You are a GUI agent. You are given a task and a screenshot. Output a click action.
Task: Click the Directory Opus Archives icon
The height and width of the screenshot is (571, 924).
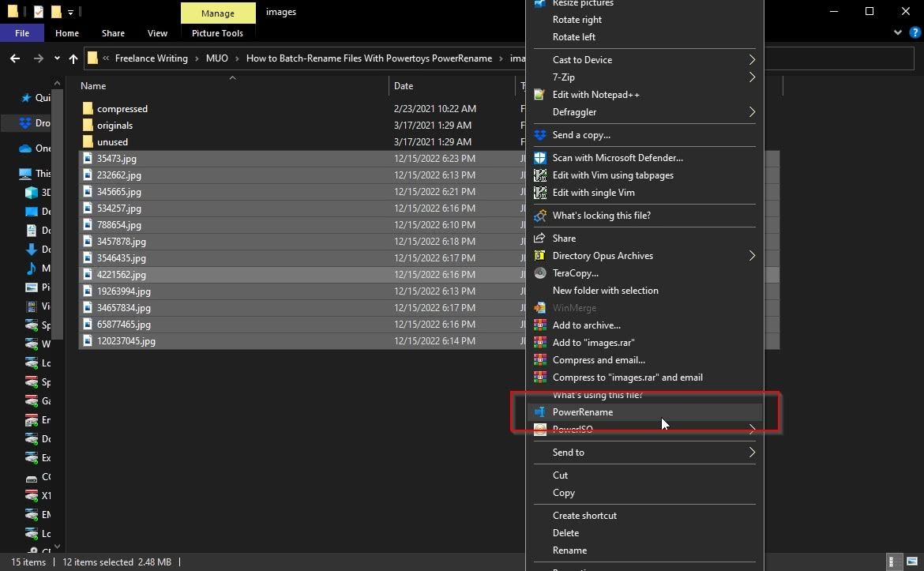(540, 256)
